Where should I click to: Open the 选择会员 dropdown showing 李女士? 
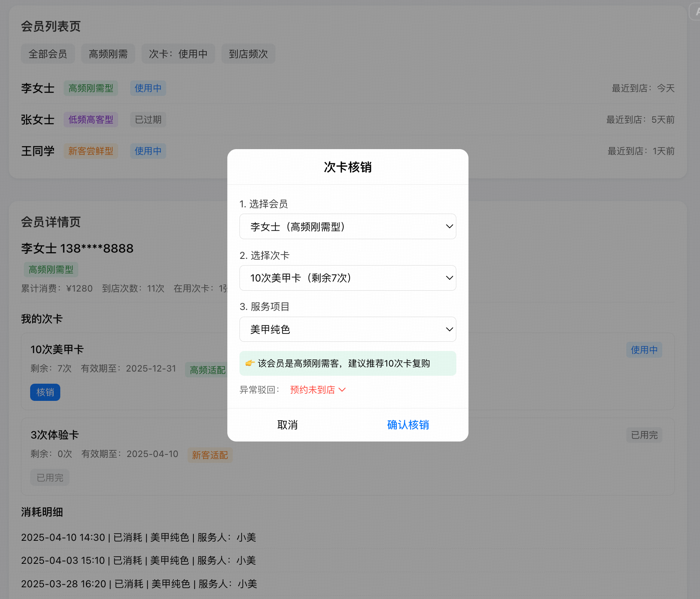tap(347, 227)
